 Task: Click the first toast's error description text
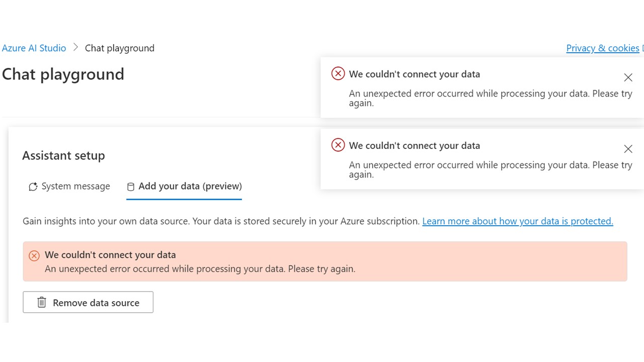[490, 98]
